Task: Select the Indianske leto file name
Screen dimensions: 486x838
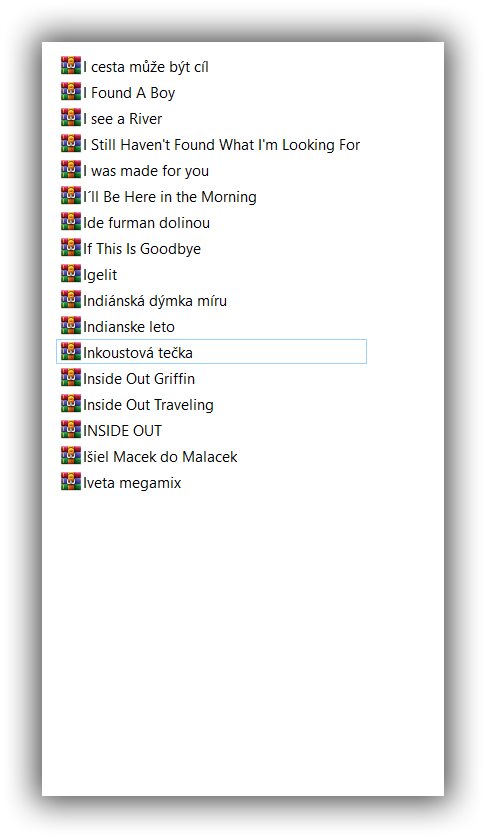Action: tap(129, 327)
